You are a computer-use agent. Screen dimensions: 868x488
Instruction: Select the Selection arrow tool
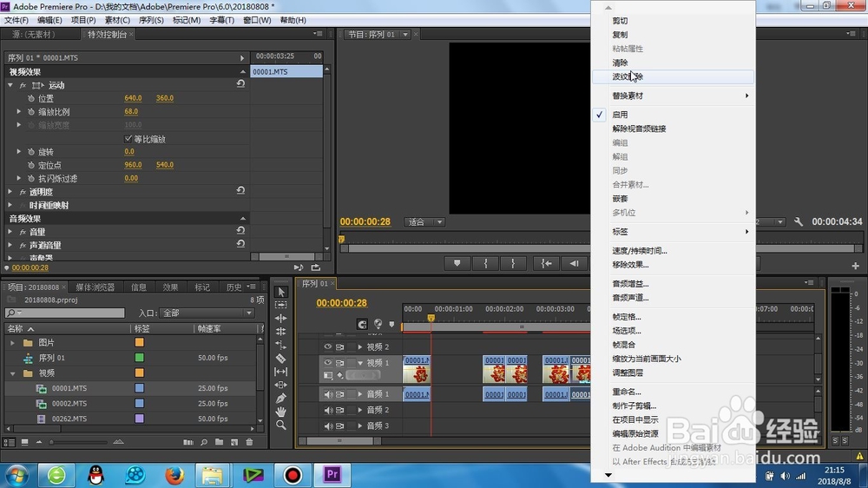point(280,292)
